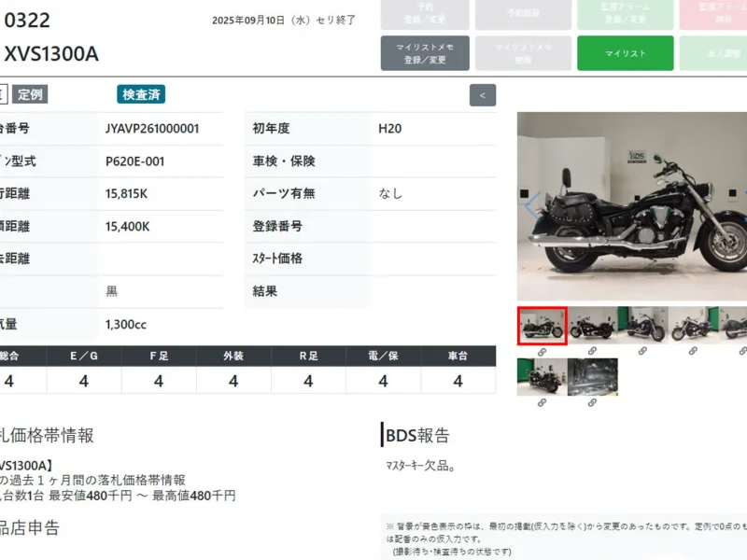This screenshot has height=560, width=747.
Task: Click link icon under engine close-up thumbnail
Action: pos(592,403)
